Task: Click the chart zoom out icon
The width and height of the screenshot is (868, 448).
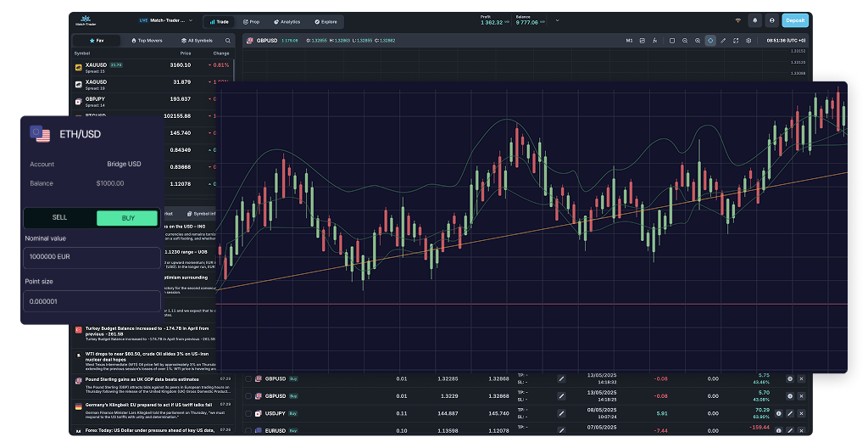Action: tap(685, 40)
